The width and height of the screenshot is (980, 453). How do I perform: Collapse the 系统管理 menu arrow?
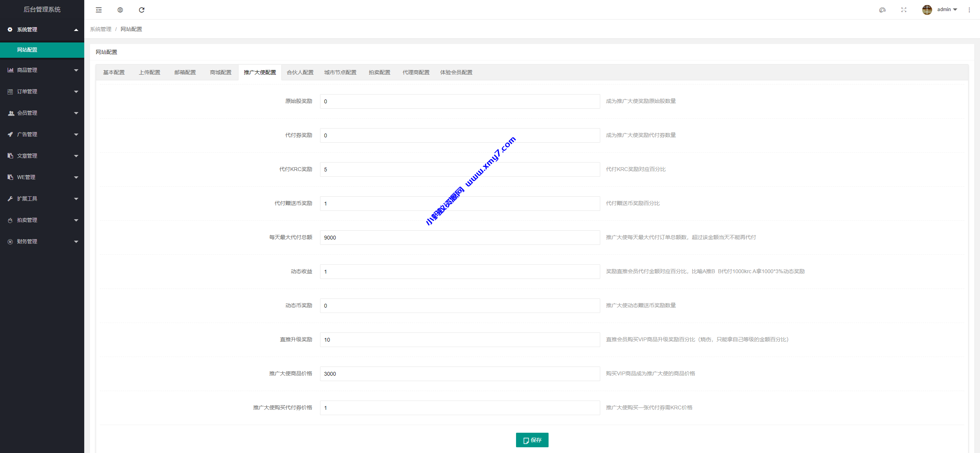[x=76, y=30]
